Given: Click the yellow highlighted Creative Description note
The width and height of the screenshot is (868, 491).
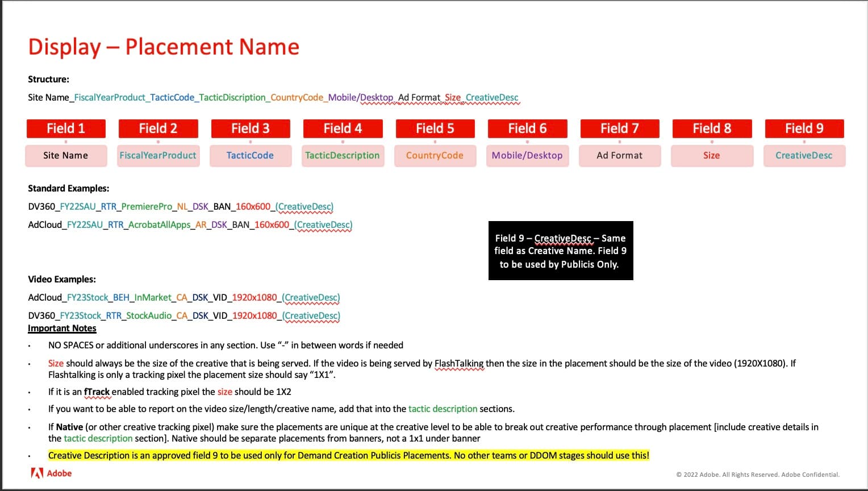Looking at the screenshot, I should (x=349, y=455).
